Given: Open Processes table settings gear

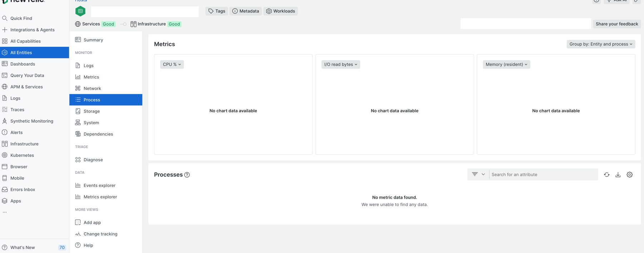Looking at the screenshot, I should (630, 174).
